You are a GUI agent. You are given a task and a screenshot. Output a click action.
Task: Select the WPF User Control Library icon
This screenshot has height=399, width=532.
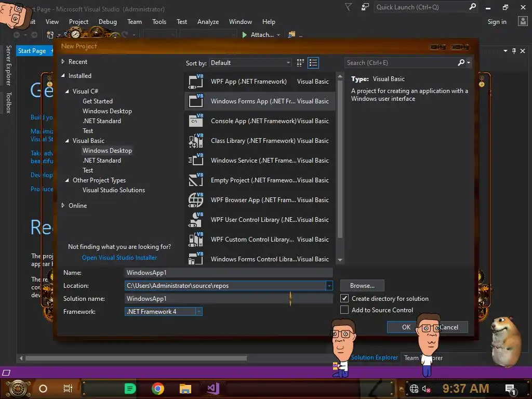196,220
